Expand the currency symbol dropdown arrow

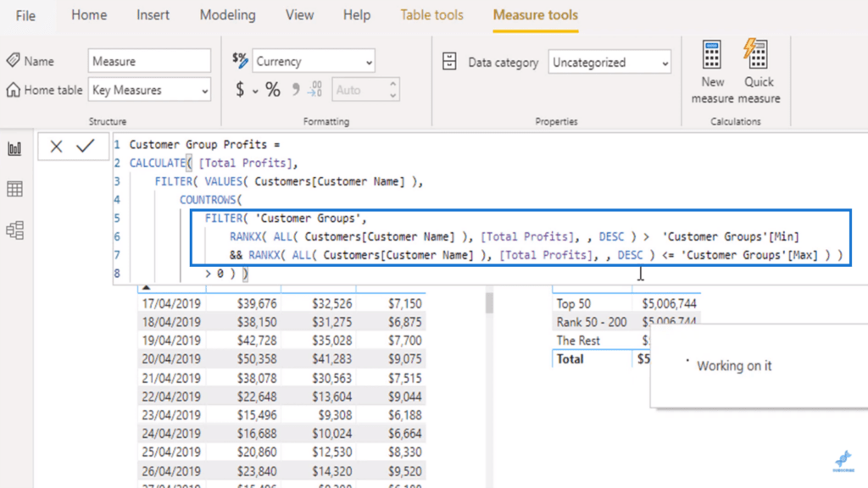click(255, 91)
